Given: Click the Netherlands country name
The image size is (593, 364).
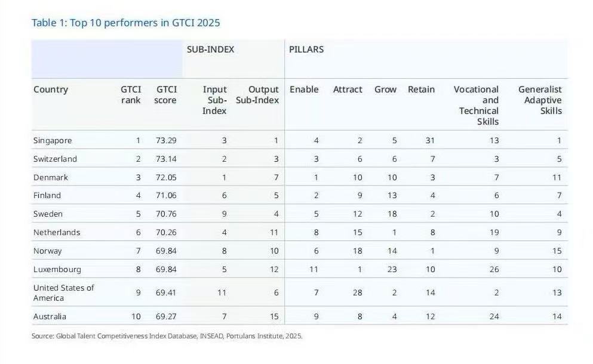Looking at the screenshot, I should click(x=57, y=233).
